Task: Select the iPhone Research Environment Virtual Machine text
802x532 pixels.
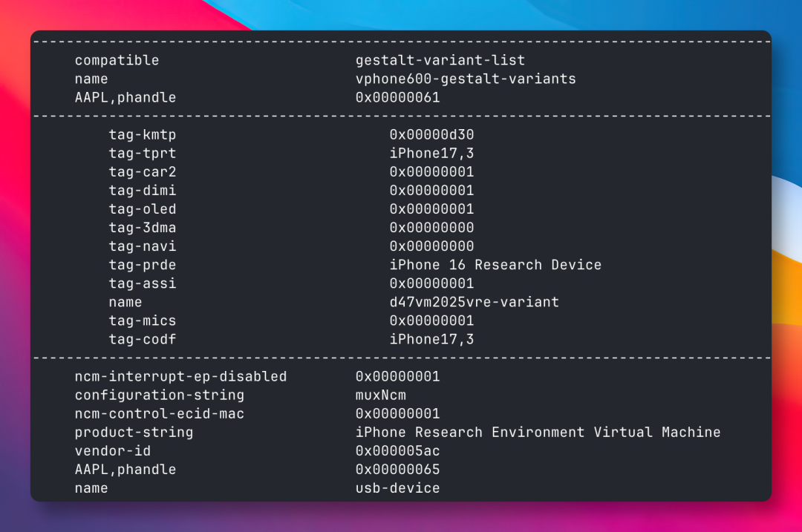Action: tap(538, 432)
